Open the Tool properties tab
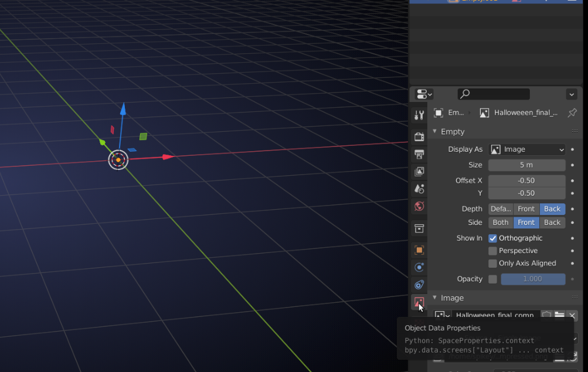The height and width of the screenshot is (372, 588). click(x=419, y=115)
